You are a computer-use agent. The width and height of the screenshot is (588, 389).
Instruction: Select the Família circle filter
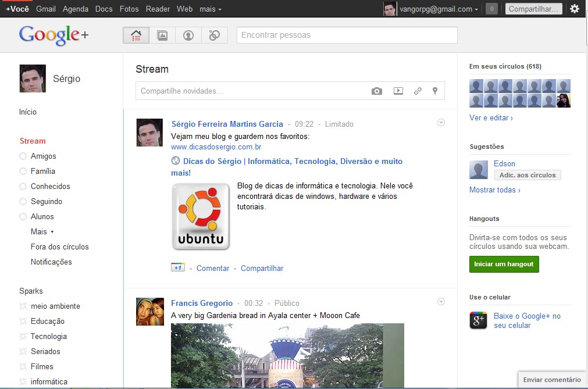[x=42, y=171]
